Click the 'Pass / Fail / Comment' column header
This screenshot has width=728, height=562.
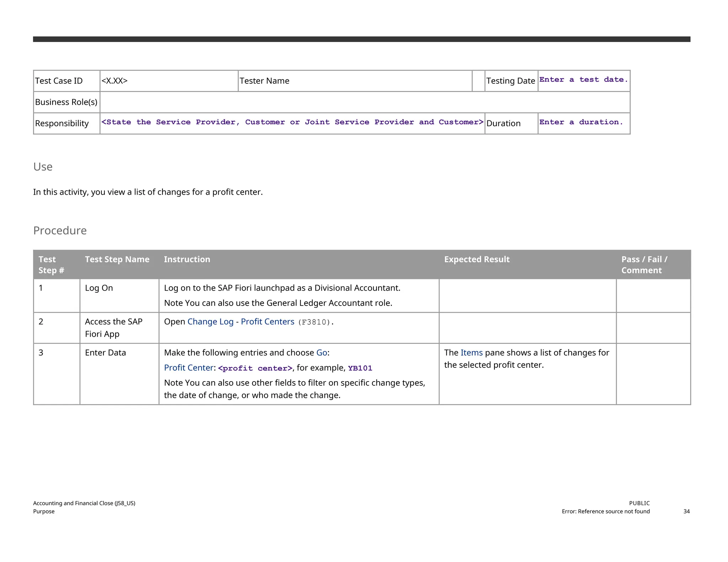(644, 265)
